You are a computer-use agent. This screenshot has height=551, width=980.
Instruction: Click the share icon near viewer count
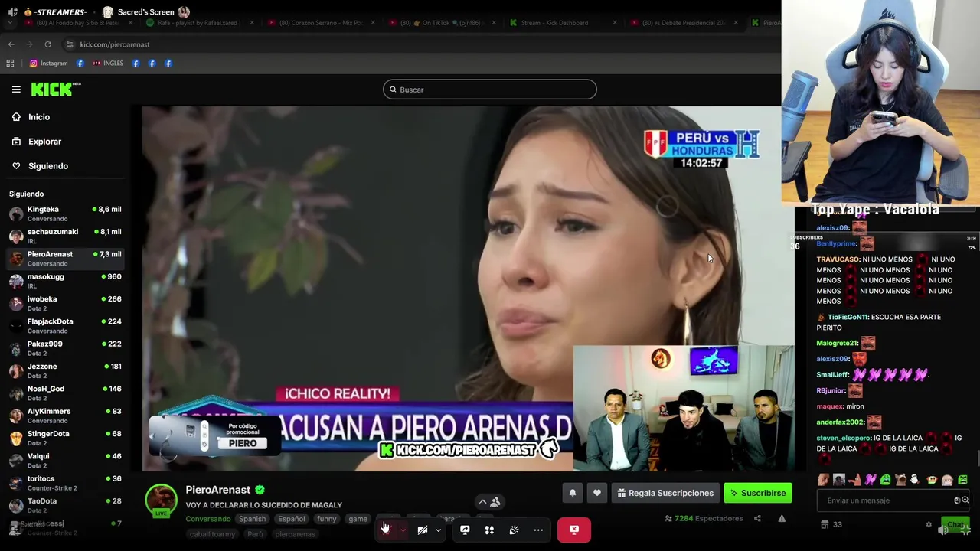tap(757, 519)
